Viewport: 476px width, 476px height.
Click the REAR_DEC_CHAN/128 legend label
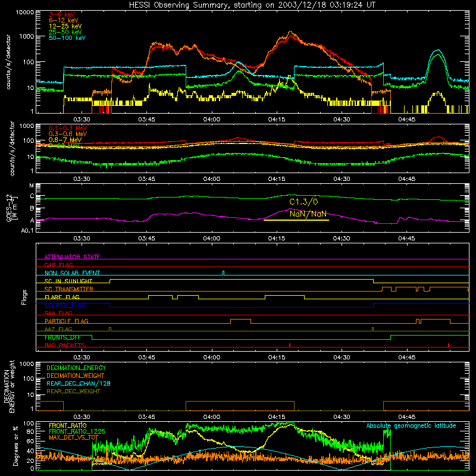point(79,383)
